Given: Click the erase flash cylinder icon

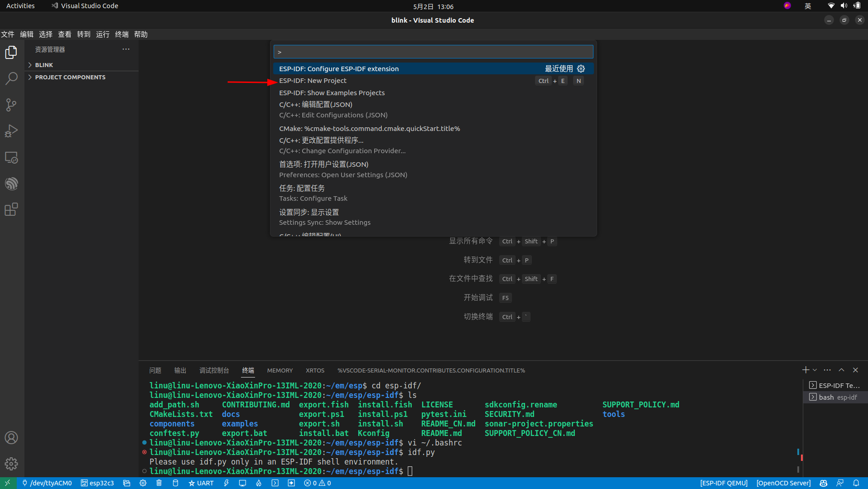Looking at the screenshot, I should [175, 483].
